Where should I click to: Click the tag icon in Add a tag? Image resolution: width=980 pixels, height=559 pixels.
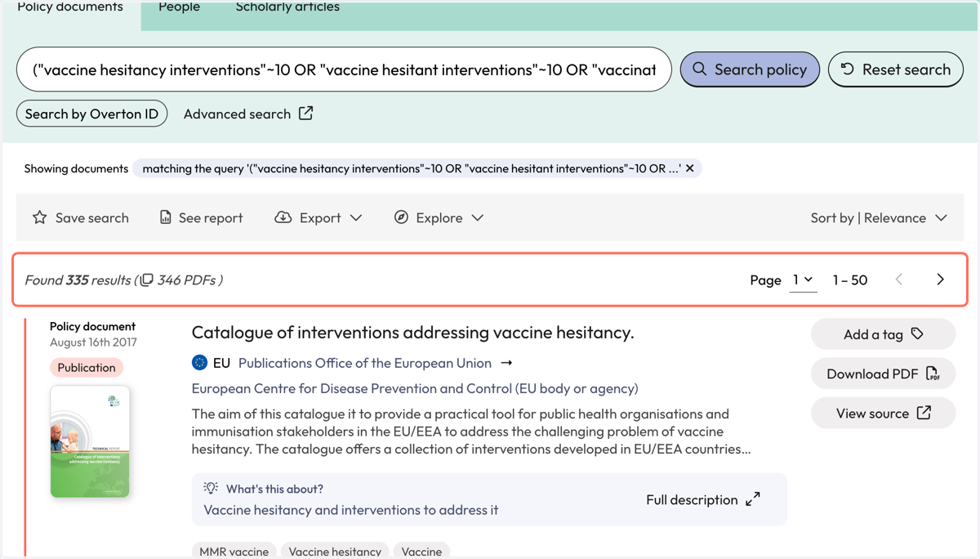point(917,333)
